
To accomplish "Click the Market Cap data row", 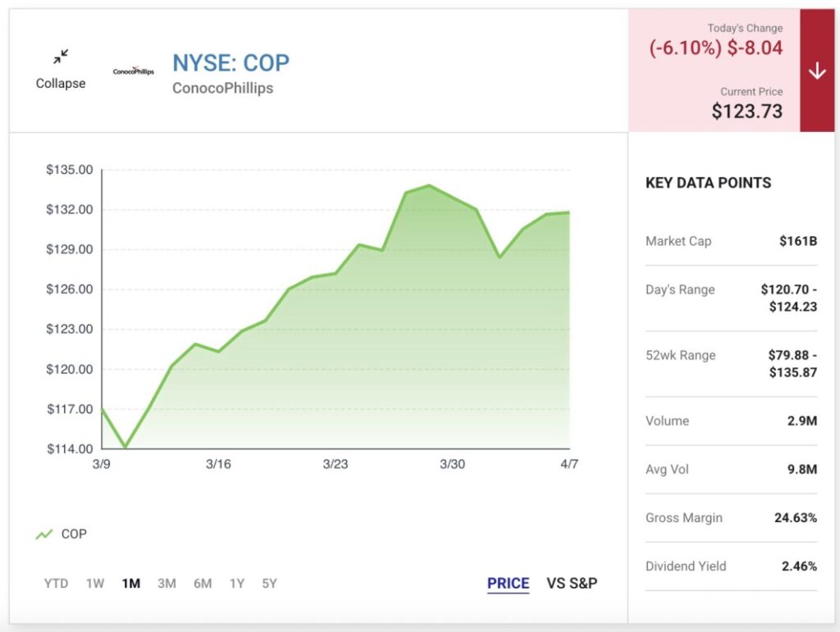I will (731, 241).
